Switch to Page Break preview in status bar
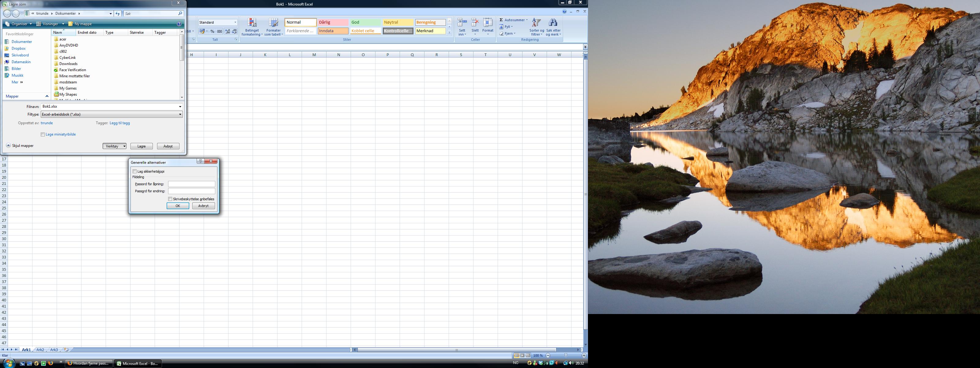 click(528, 355)
